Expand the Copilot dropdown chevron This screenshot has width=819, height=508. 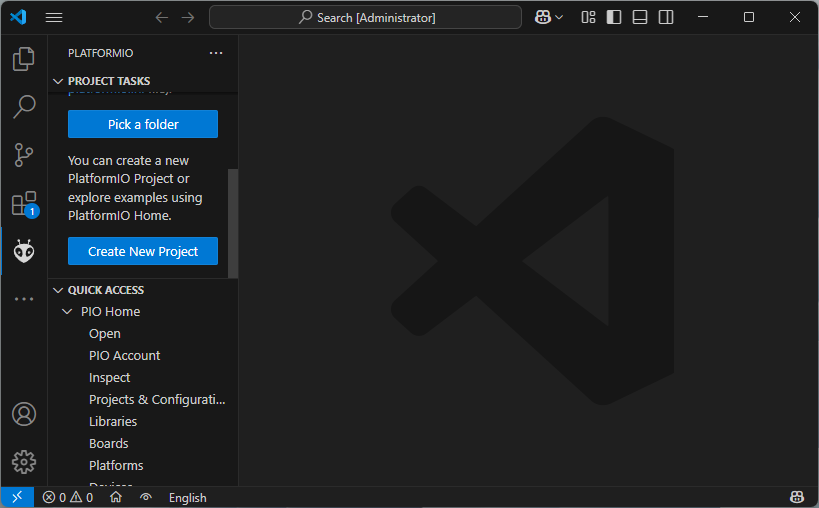559,17
